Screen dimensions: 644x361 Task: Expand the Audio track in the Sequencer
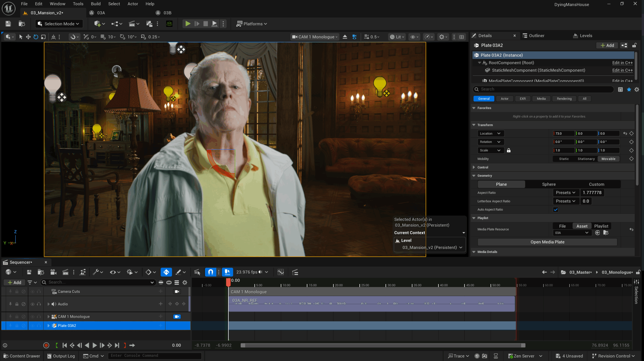click(x=49, y=304)
